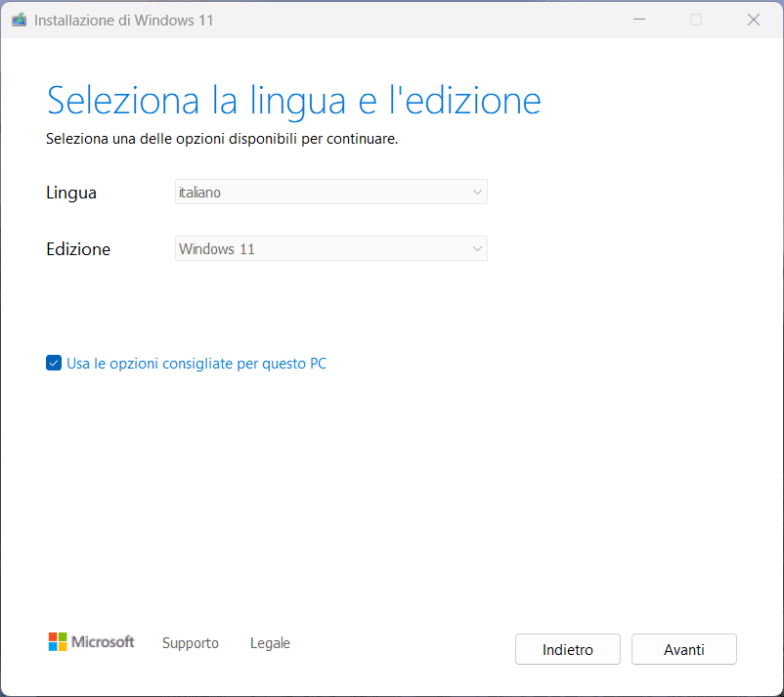Viewport: 784px width, 697px height.
Task: Click the 'Installazione di Windows 11' title text
Action: point(123,21)
